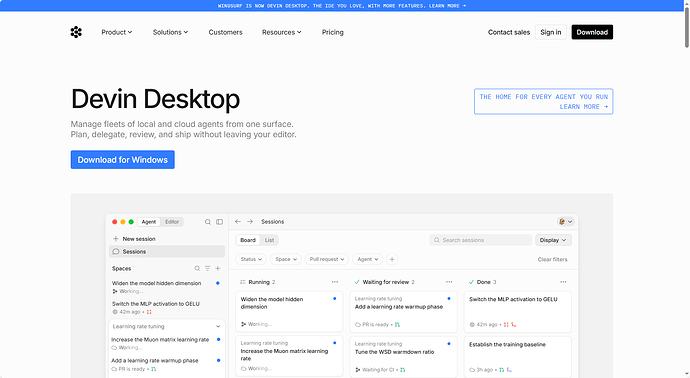Screen dimensions: 690x378
Task: Click the Running column status icon
Action: [243, 282]
